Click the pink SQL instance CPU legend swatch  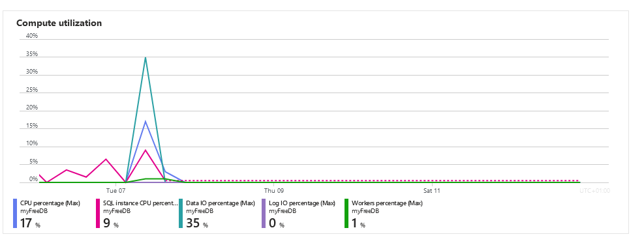point(98,213)
